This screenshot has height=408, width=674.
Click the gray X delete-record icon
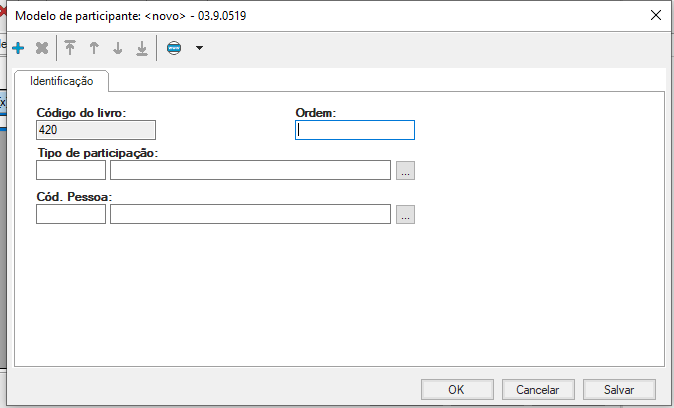click(42, 48)
